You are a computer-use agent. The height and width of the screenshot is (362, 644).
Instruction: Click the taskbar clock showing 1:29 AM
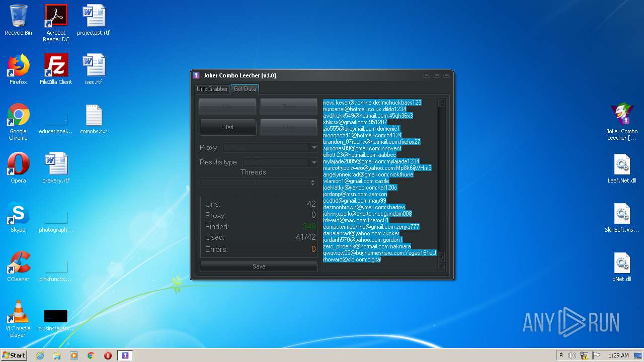pyautogui.click(x=618, y=355)
